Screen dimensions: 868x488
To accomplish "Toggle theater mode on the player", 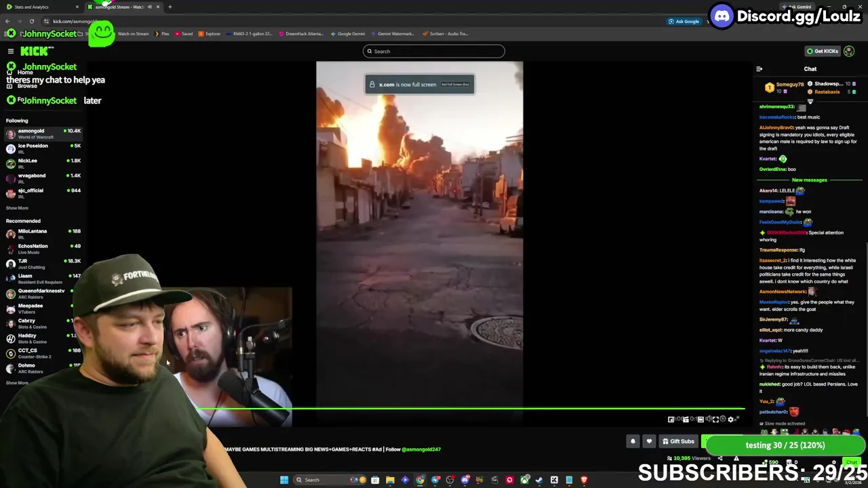I will (701, 419).
